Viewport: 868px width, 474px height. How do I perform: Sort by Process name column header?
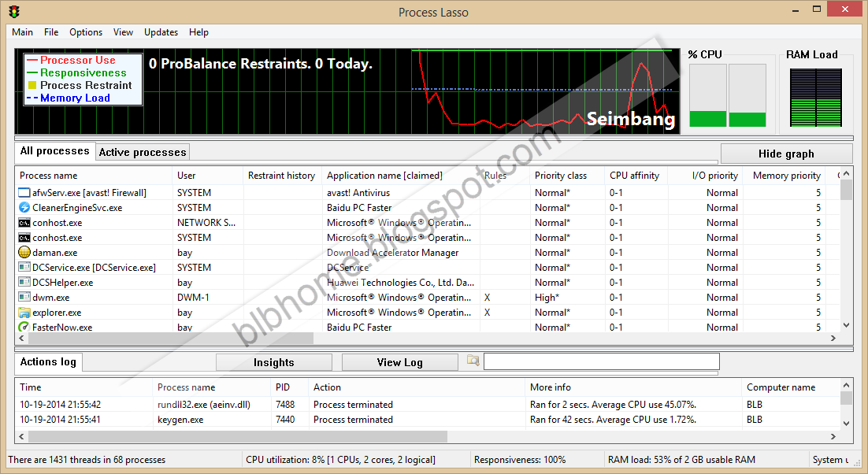tap(94, 176)
